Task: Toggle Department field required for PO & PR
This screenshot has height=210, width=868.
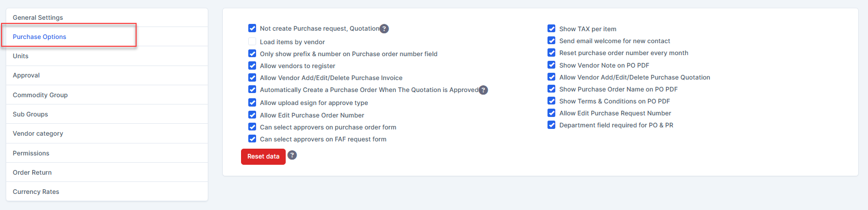Action: 552,125
